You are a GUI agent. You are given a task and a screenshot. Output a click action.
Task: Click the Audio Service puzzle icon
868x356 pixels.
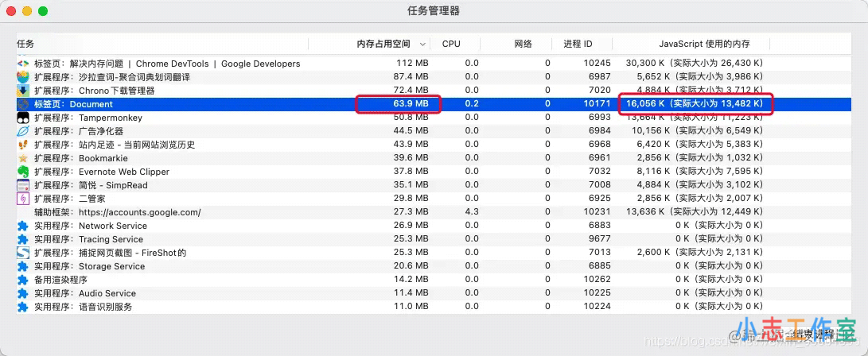23,293
